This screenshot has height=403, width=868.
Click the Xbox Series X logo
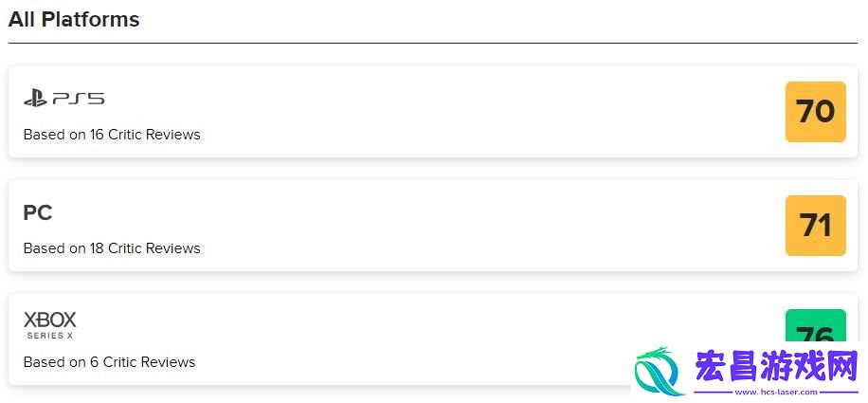coord(50,325)
